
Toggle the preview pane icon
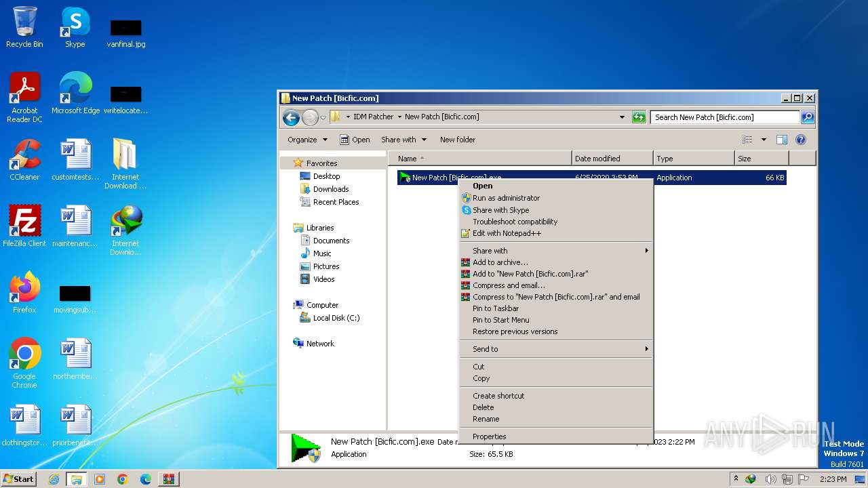point(781,140)
